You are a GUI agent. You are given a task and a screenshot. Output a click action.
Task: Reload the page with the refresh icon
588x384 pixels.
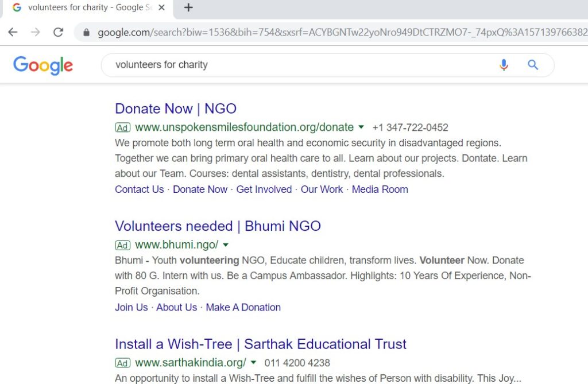pos(58,32)
